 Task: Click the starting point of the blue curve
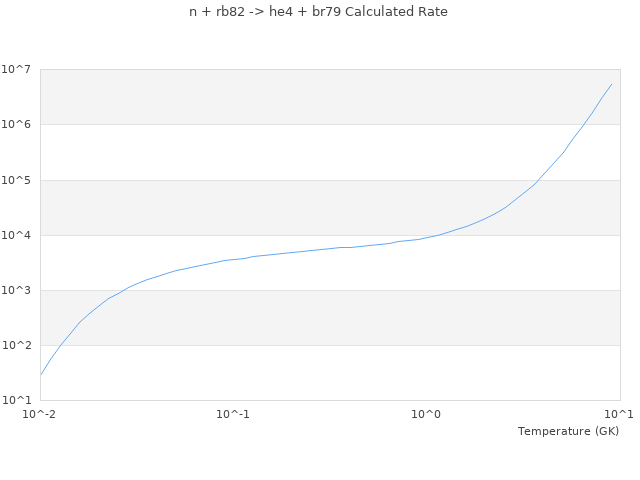coord(41,374)
